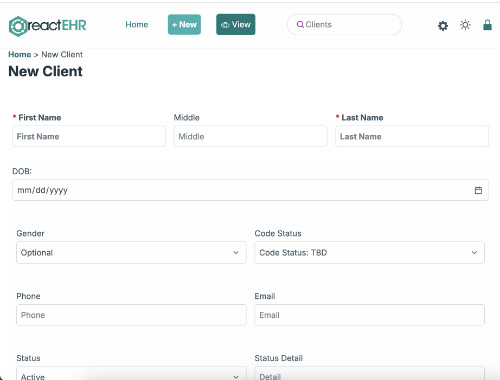Click New Client breadcrumb text
Viewport: 500px width, 380px height.
pos(62,54)
